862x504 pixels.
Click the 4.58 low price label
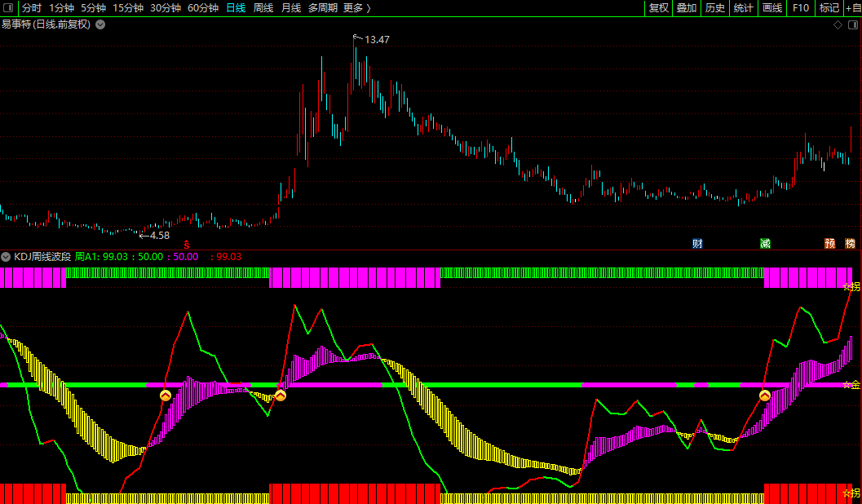coord(159,235)
